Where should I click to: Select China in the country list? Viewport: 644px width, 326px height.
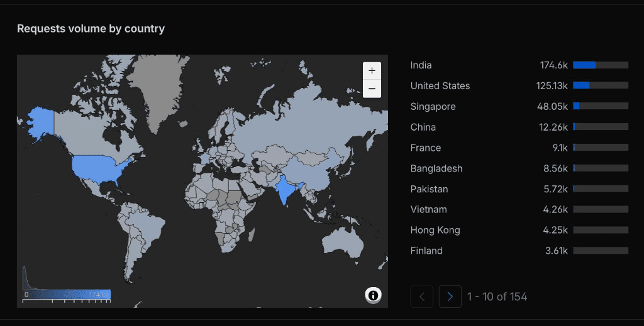[423, 127]
